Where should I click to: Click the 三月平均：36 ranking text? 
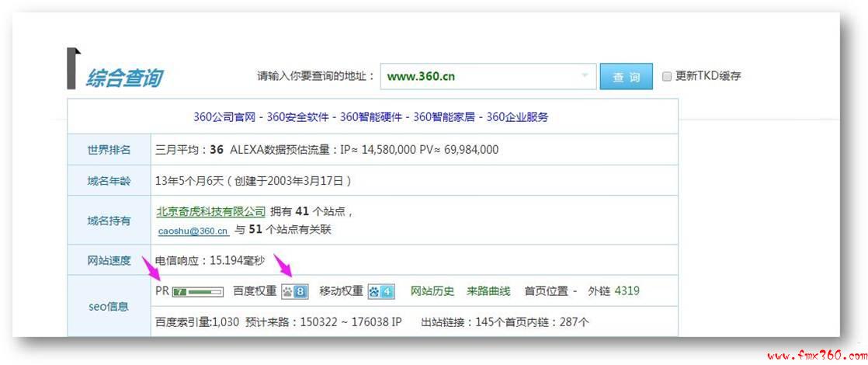coord(189,150)
